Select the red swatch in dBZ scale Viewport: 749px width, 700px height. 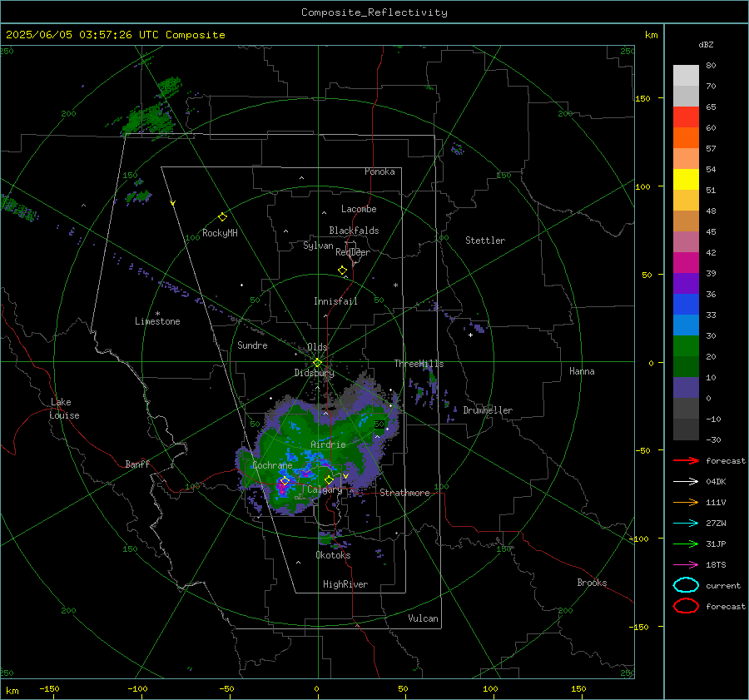(x=686, y=117)
